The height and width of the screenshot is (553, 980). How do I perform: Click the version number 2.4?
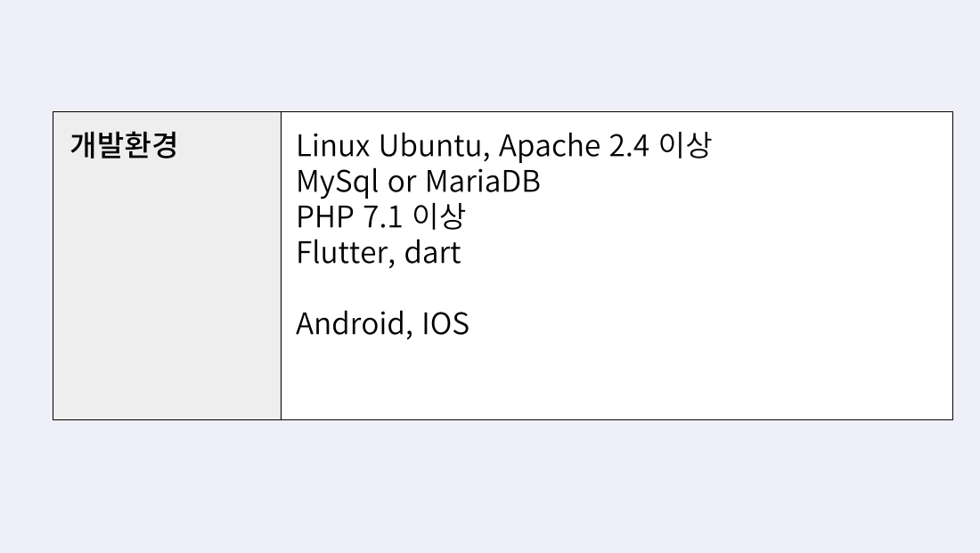click(629, 146)
